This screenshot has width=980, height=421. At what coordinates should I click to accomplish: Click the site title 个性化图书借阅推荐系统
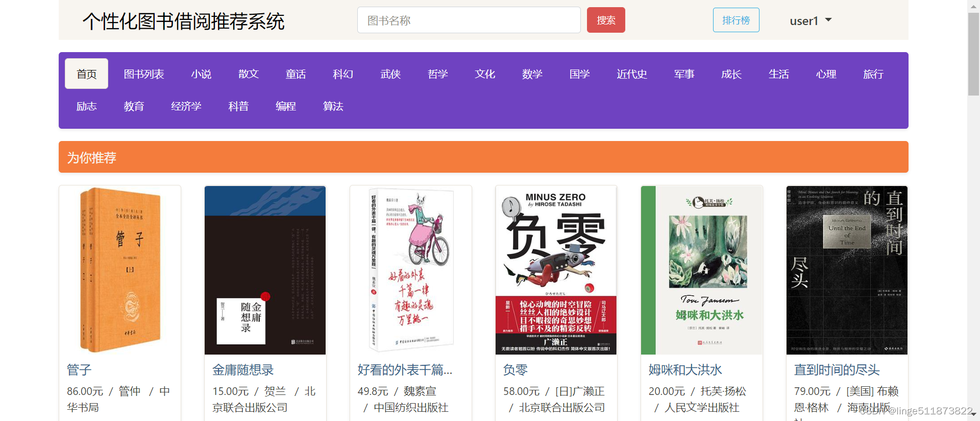pyautogui.click(x=184, y=21)
